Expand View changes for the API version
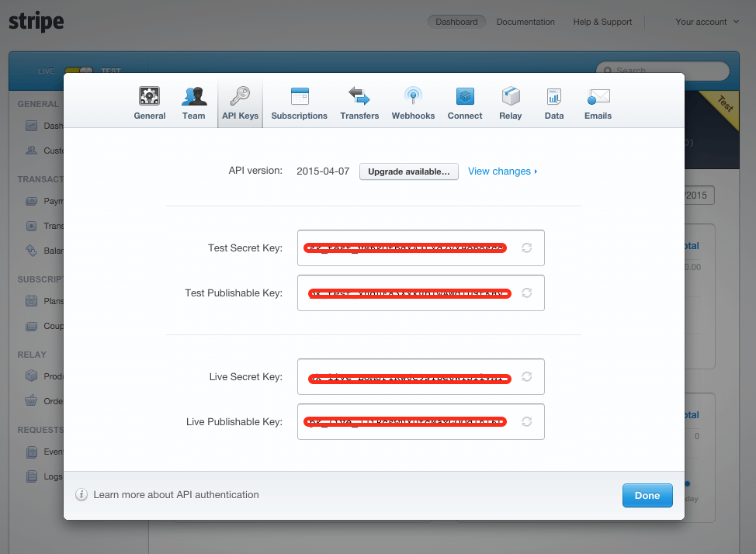The width and height of the screenshot is (756, 554). point(501,171)
